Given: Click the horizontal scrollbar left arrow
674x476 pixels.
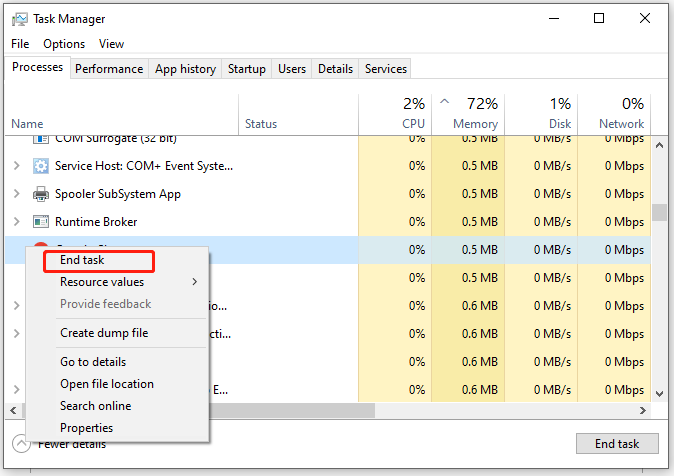Looking at the screenshot, I should coord(13,411).
